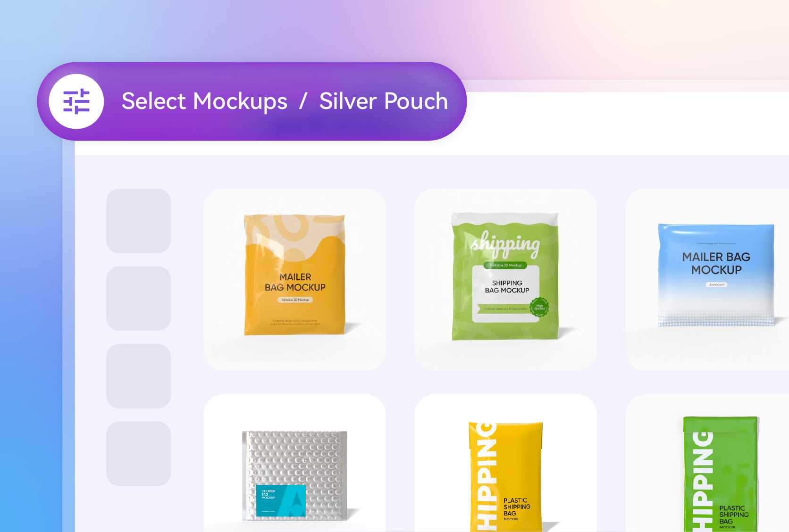Screen dimensions: 789x532
Task: Click the cursive shipping logo on green bag
Action: click(x=505, y=244)
